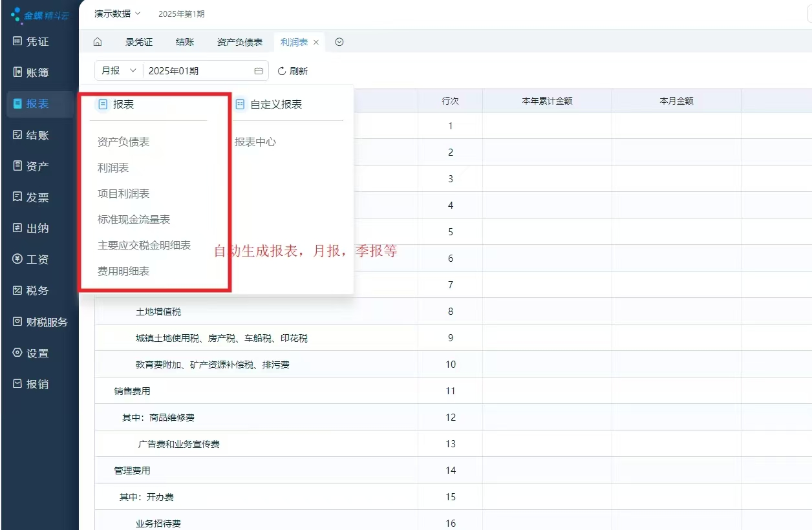Open the 月报 report type dropdown
The image size is (812, 530).
pos(119,71)
